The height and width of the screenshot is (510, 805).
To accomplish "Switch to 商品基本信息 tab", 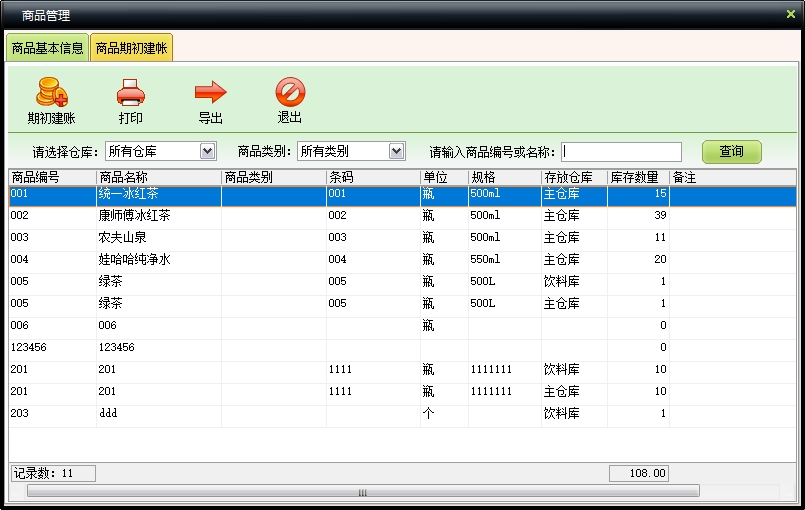I will click(x=47, y=48).
